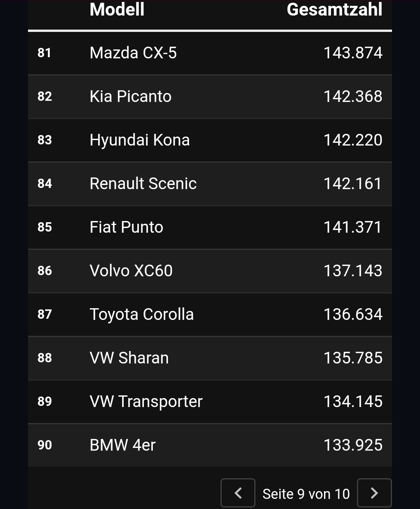The height and width of the screenshot is (509, 420).
Task: Click the Modell column header
Action: tap(117, 9)
